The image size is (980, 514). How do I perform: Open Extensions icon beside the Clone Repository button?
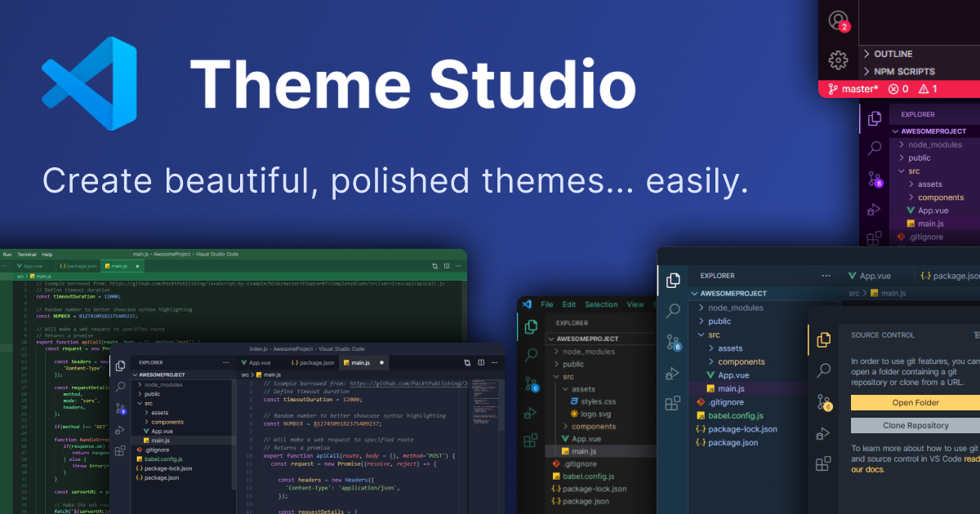(824, 464)
